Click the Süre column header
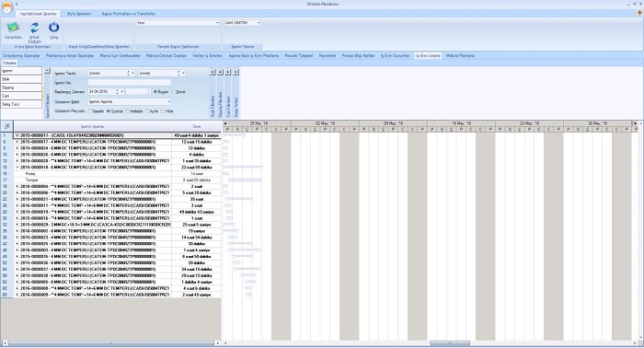 click(197, 126)
